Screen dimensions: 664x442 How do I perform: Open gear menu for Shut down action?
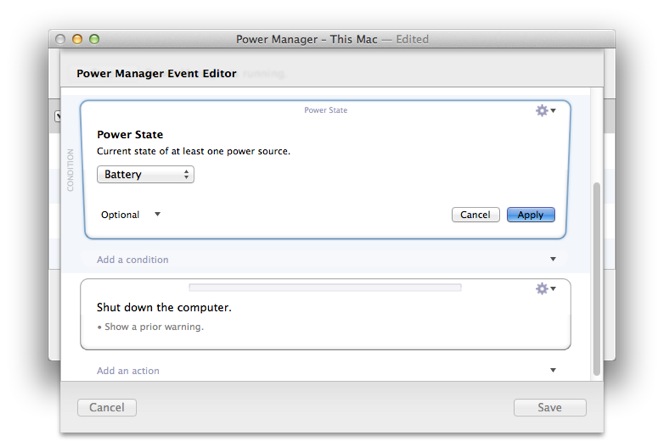click(x=545, y=289)
